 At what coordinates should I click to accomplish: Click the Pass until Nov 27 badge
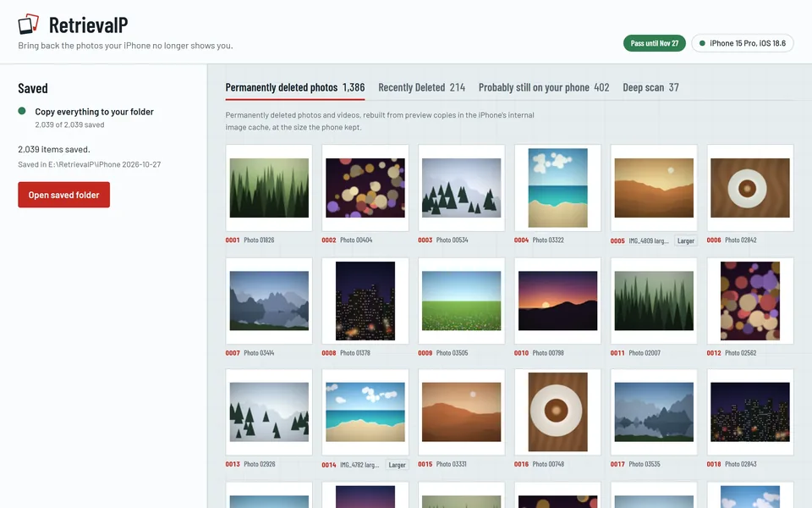coord(655,43)
